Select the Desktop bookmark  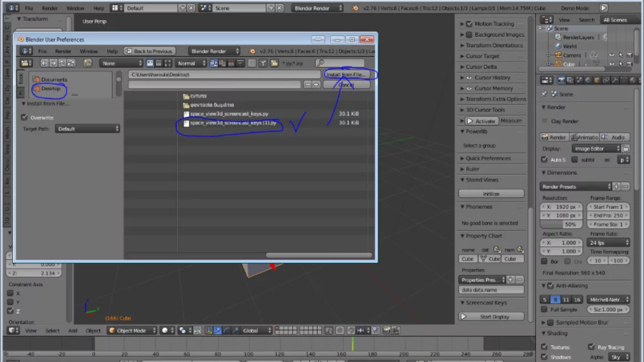pyautogui.click(x=50, y=88)
